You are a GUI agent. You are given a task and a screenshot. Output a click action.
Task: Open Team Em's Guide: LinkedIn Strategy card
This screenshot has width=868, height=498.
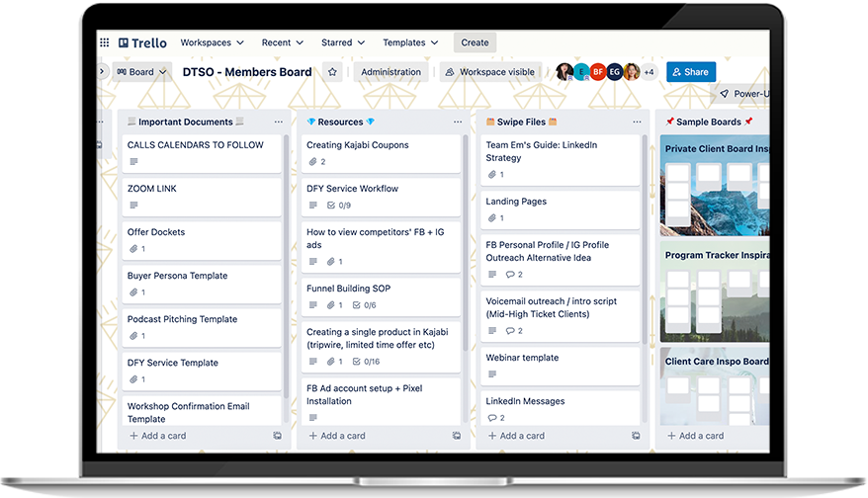561,160
